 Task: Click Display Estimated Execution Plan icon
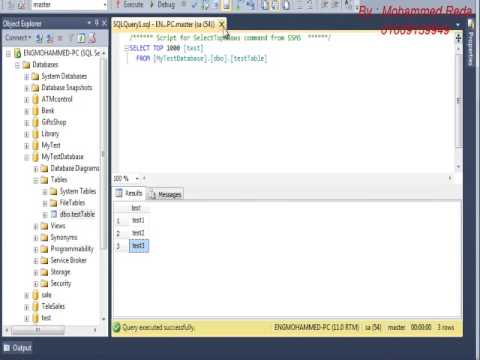pyautogui.click(x=204, y=5)
